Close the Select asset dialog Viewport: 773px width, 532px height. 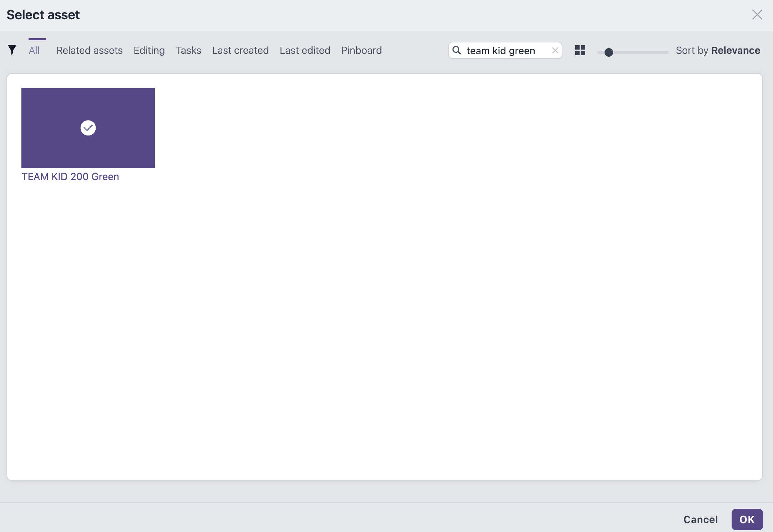coord(757,15)
